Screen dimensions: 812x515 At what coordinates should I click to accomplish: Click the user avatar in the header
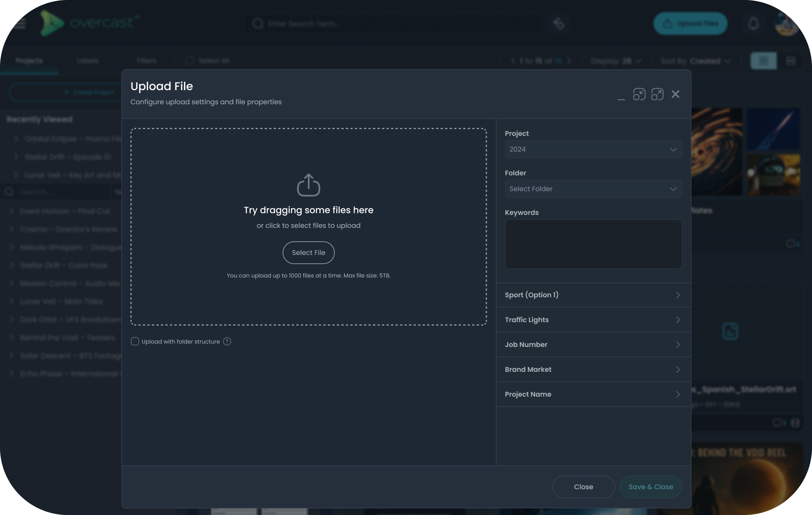[x=787, y=24]
